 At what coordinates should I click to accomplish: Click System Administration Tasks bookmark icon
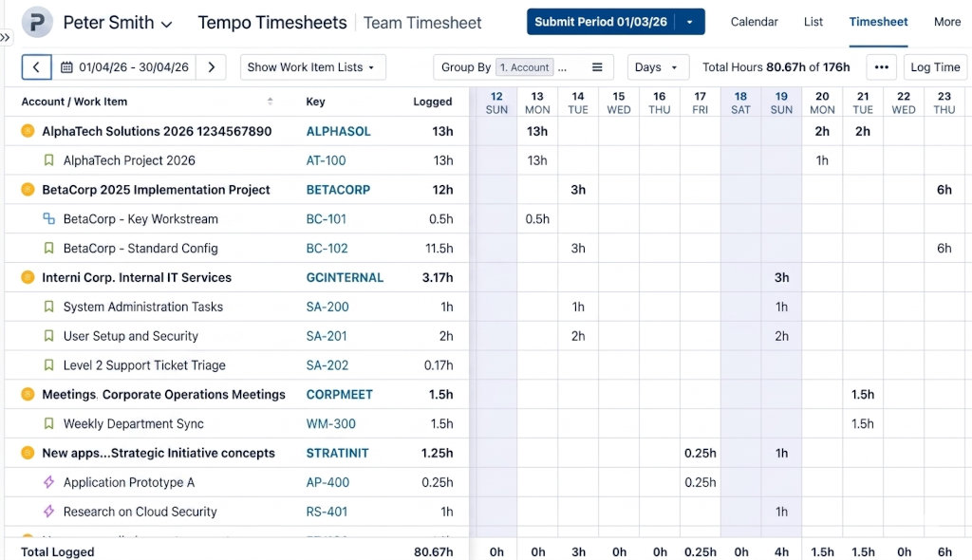coord(49,307)
